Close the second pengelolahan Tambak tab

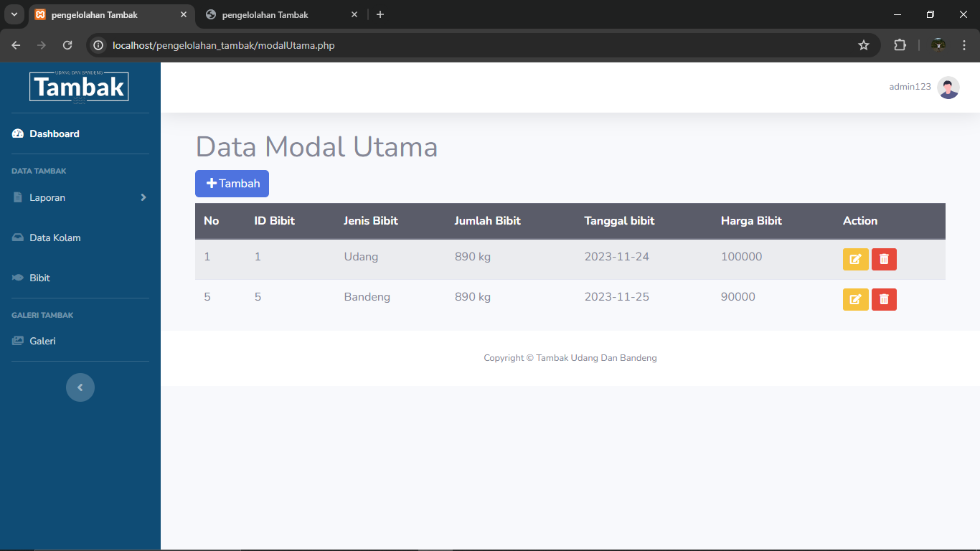click(354, 14)
